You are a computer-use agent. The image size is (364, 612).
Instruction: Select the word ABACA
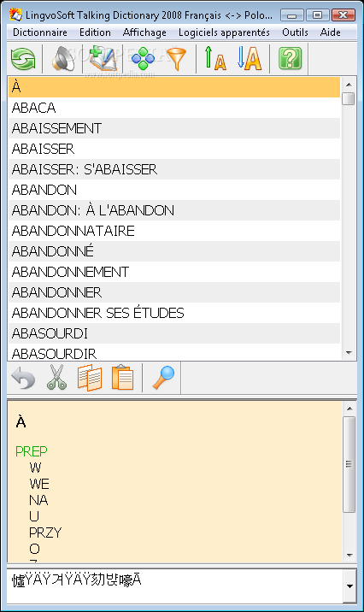(x=174, y=108)
